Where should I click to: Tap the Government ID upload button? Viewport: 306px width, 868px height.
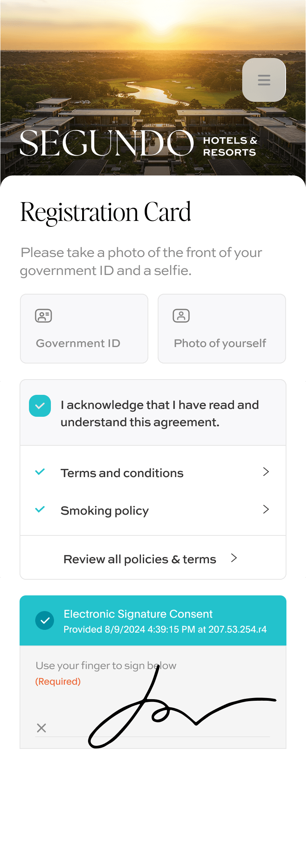(x=84, y=329)
